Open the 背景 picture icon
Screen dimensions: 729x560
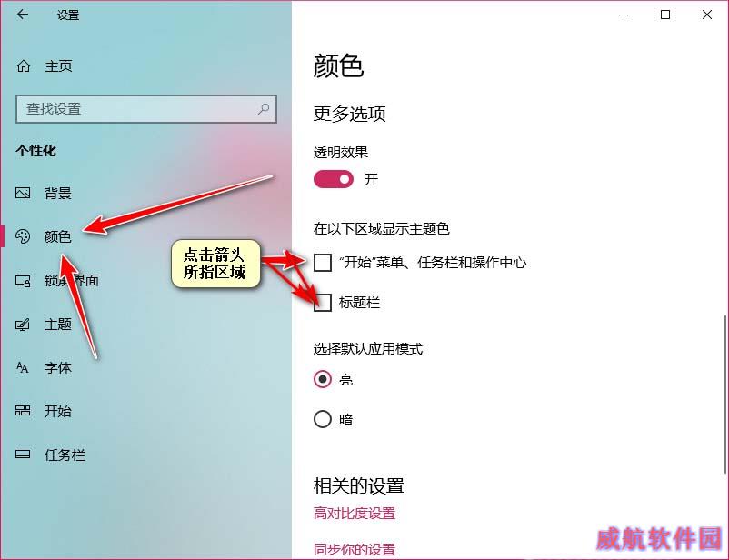point(23,193)
